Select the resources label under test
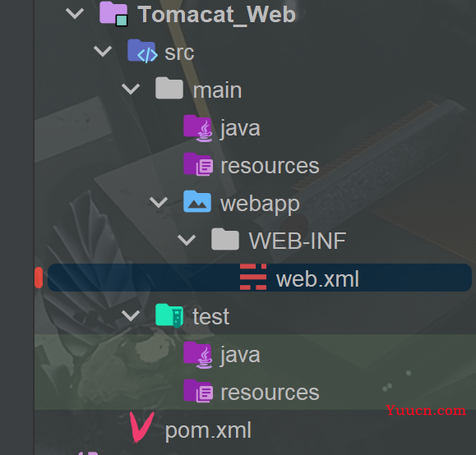The width and height of the screenshot is (476, 455). 270,393
